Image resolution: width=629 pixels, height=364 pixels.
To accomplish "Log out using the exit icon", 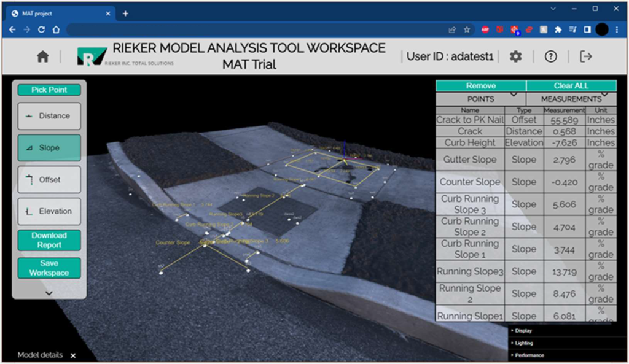I will tap(585, 56).
